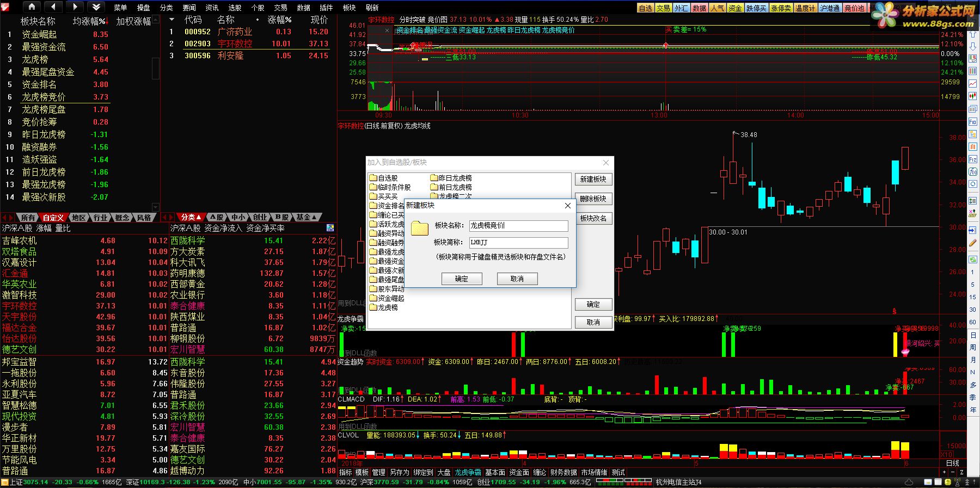
Task: Click the 沪港通 shortcut button
Action: [x=830, y=8]
